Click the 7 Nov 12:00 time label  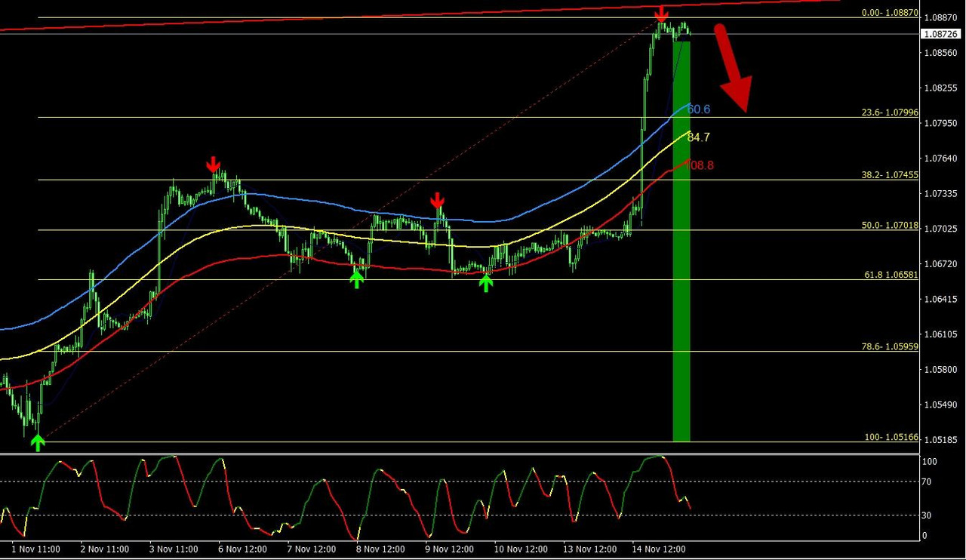pos(312,549)
